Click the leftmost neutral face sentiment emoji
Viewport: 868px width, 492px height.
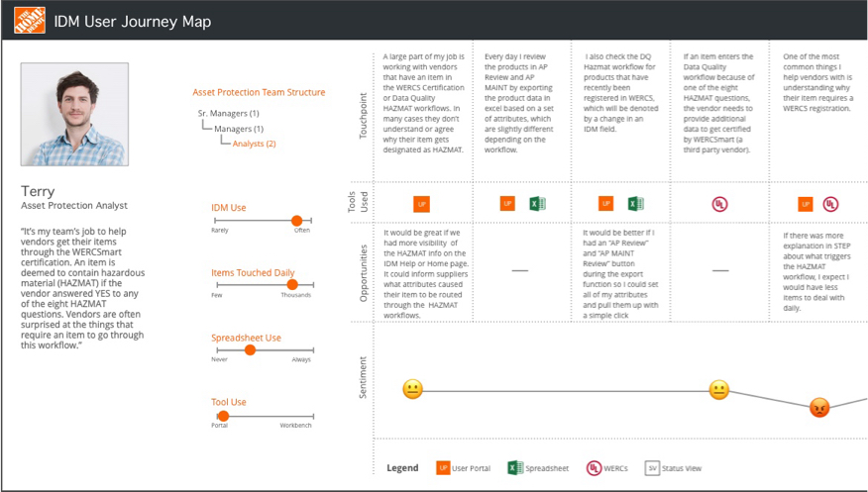413,390
